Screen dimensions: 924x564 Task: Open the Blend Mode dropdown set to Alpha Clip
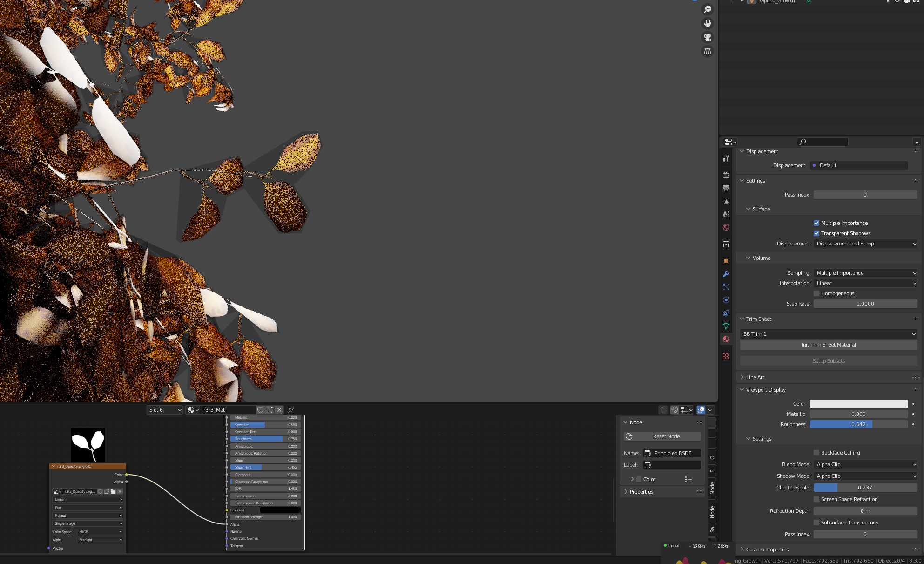coord(865,464)
